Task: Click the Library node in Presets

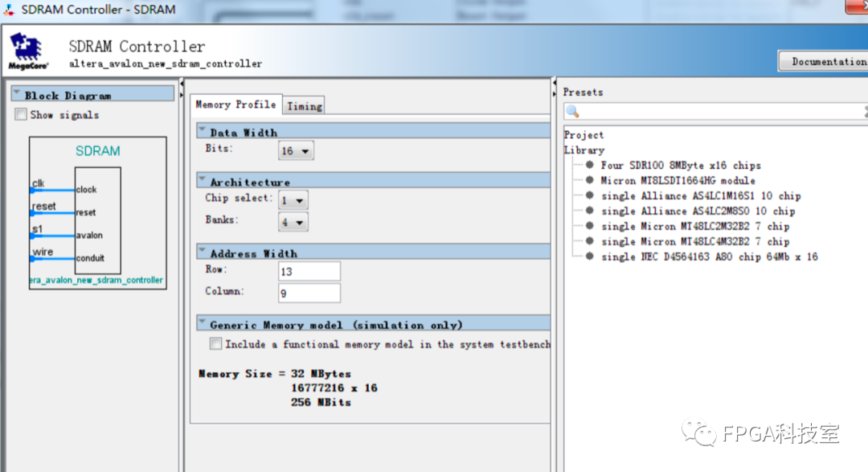Action: [x=584, y=150]
